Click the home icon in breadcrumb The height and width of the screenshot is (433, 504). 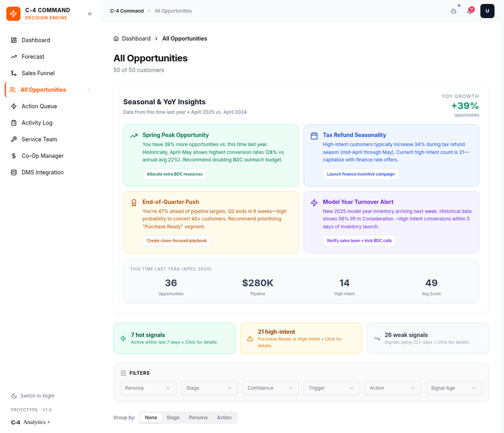click(x=116, y=38)
